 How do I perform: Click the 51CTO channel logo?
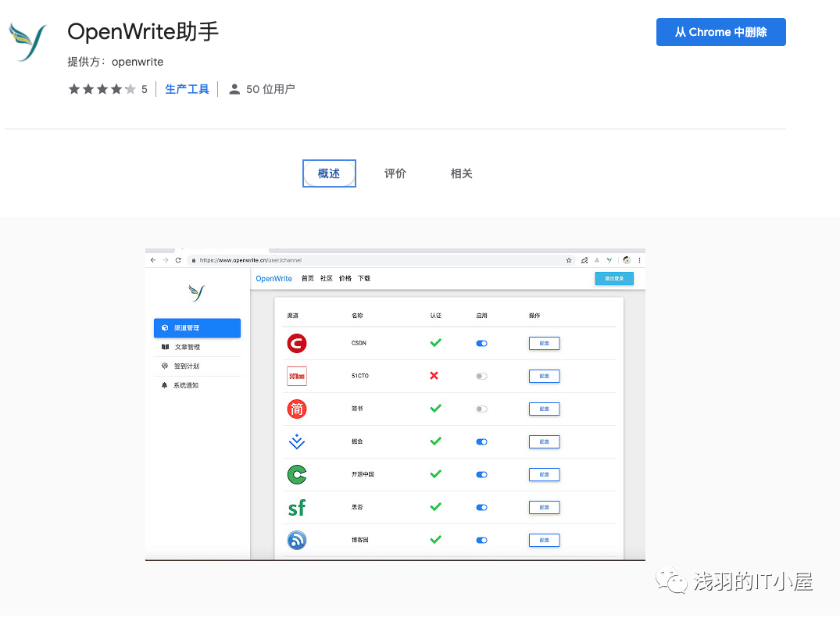point(297,376)
